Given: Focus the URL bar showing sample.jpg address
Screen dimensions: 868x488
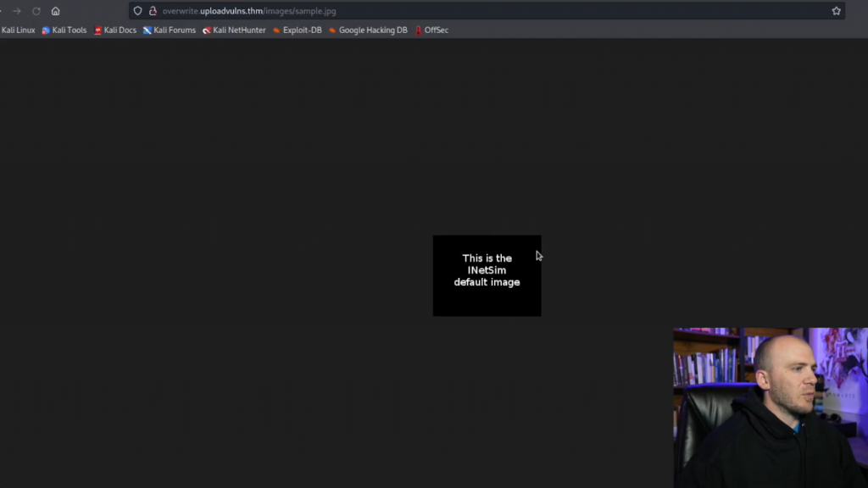Looking at the screenshot, I should tap(487, 11).
